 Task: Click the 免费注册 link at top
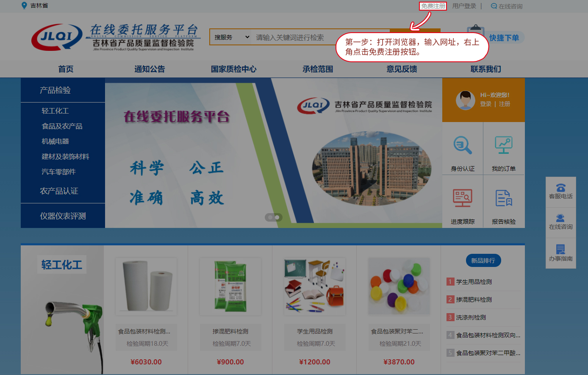click(433, 6)
